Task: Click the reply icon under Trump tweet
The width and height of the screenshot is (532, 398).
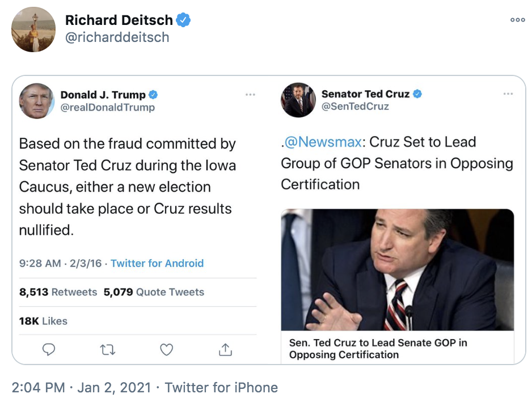Action: click(49, 350)
